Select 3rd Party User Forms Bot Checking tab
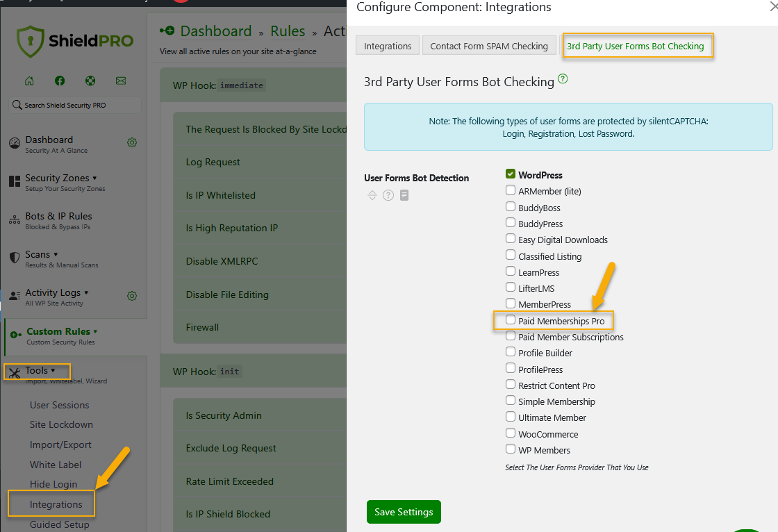The height and width of the screenshot is (532, 778). click(635, 46)
